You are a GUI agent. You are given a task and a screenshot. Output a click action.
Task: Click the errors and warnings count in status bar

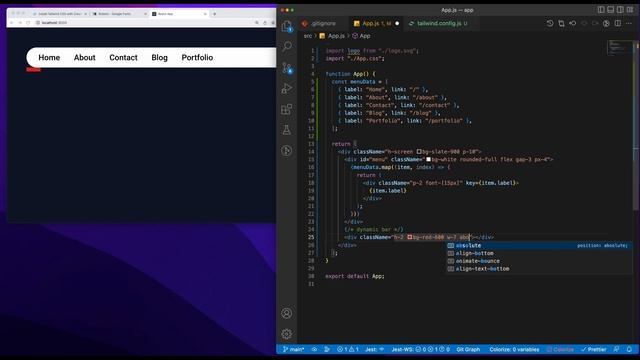pos(348,349)
